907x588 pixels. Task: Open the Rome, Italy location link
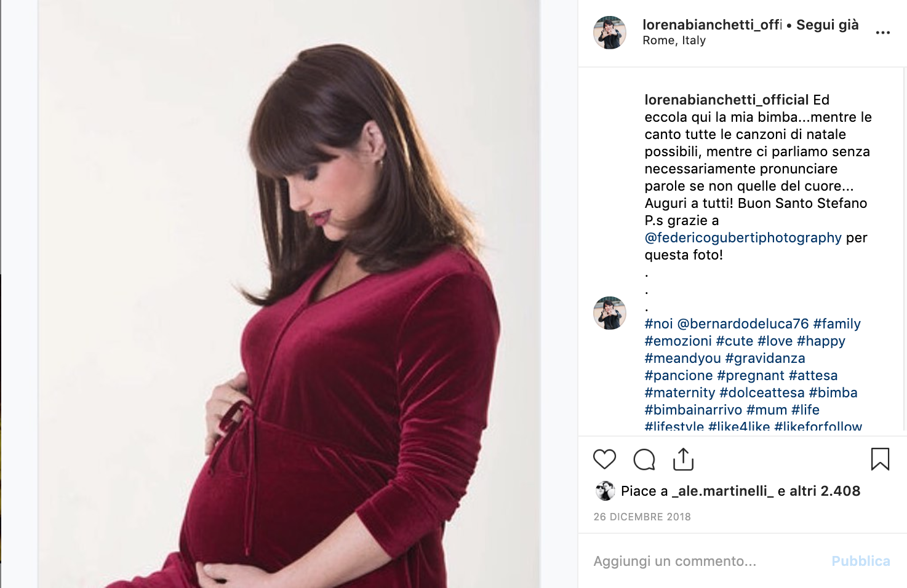(x=674, y=41)
